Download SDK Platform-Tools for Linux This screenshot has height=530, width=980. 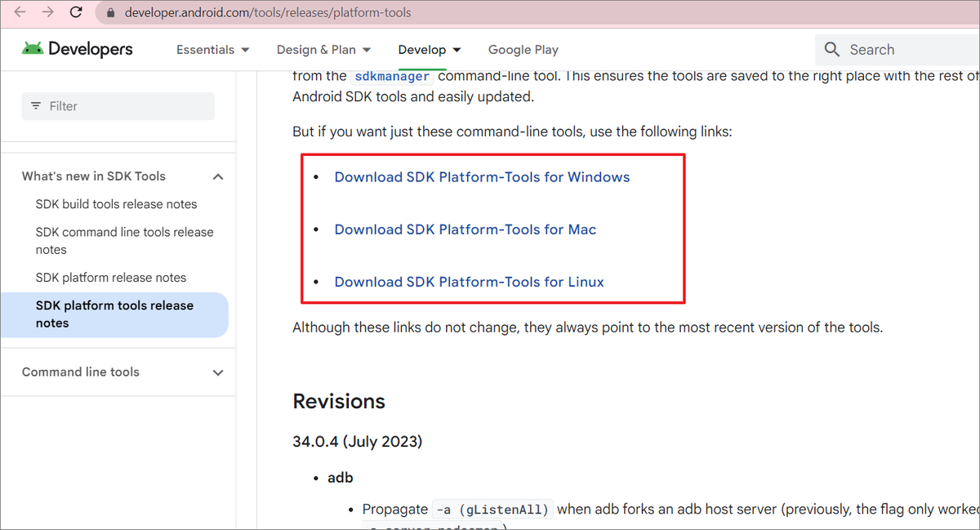pyautogui.click(x=470, y=282)
